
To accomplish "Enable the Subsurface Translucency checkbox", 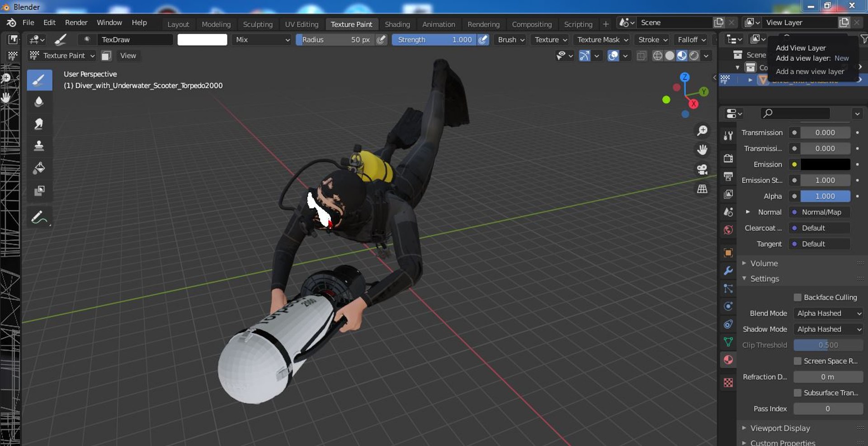I will pos(797,393).
